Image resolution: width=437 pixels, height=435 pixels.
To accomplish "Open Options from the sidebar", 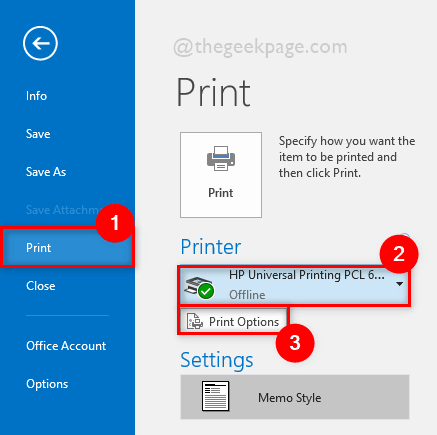I will pyautogui.click(x=47, y=384).
